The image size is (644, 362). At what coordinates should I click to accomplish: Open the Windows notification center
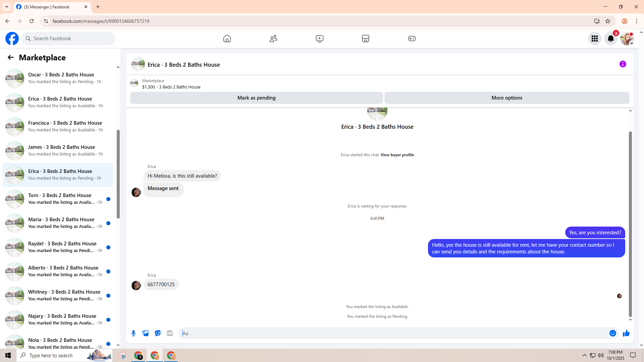point(633,355)
